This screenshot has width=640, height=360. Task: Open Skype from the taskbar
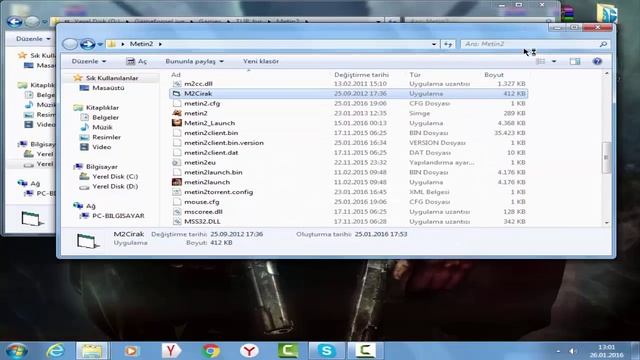click(x=327, y=351)
